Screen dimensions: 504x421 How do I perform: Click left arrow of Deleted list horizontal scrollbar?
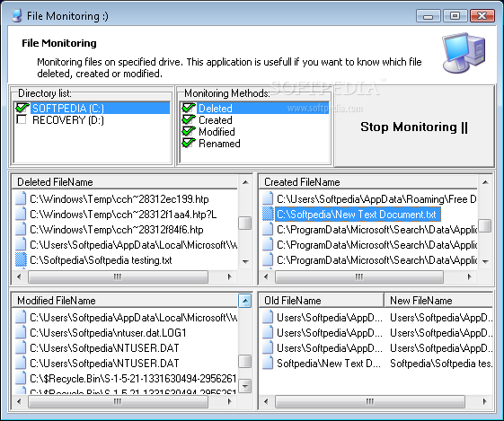[19, 276]
